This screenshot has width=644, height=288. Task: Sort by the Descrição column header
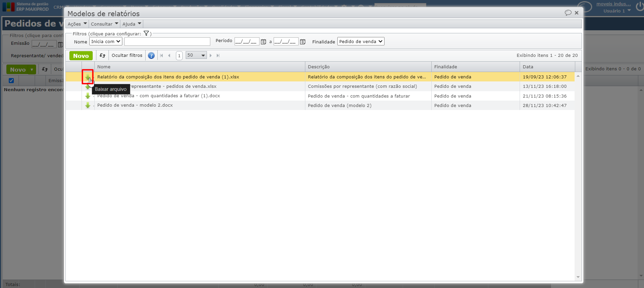coord(368,67)
